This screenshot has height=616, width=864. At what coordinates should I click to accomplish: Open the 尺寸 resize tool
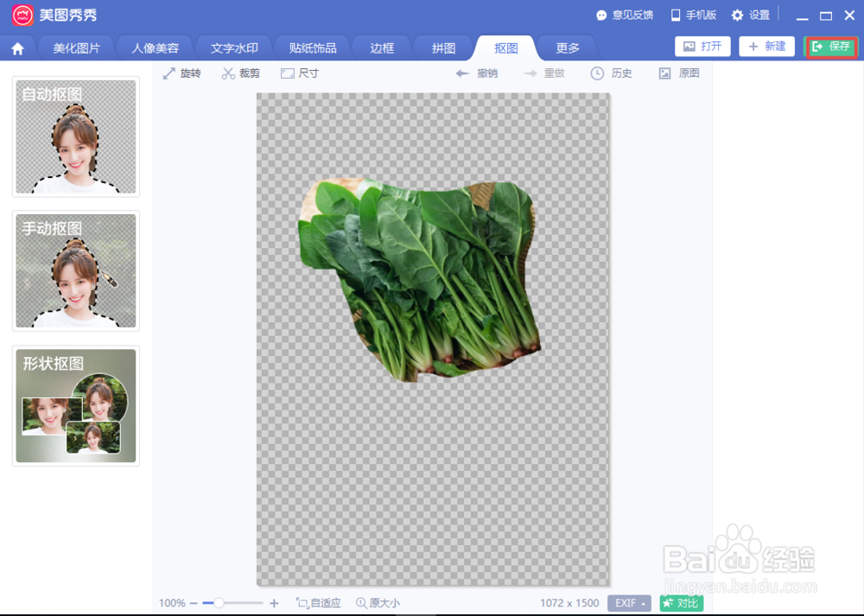299,73
